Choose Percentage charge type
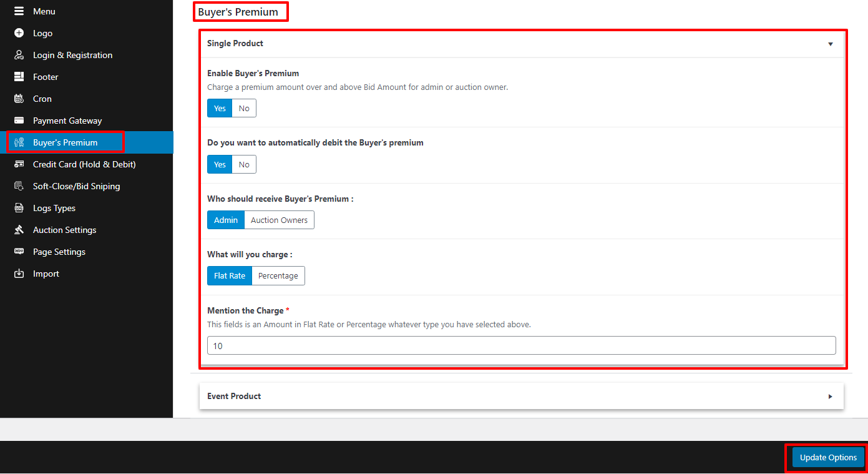This screenshot has width=868, height=474. [278, 275]
